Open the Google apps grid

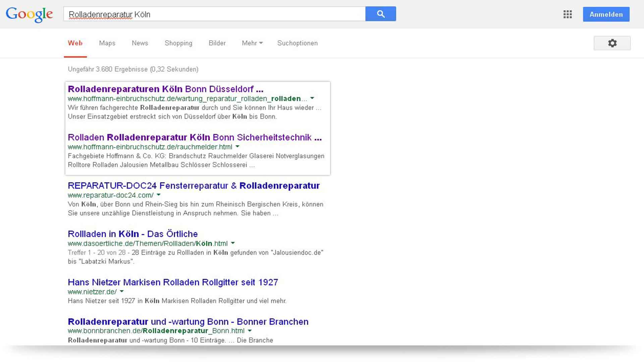point(568,14)
